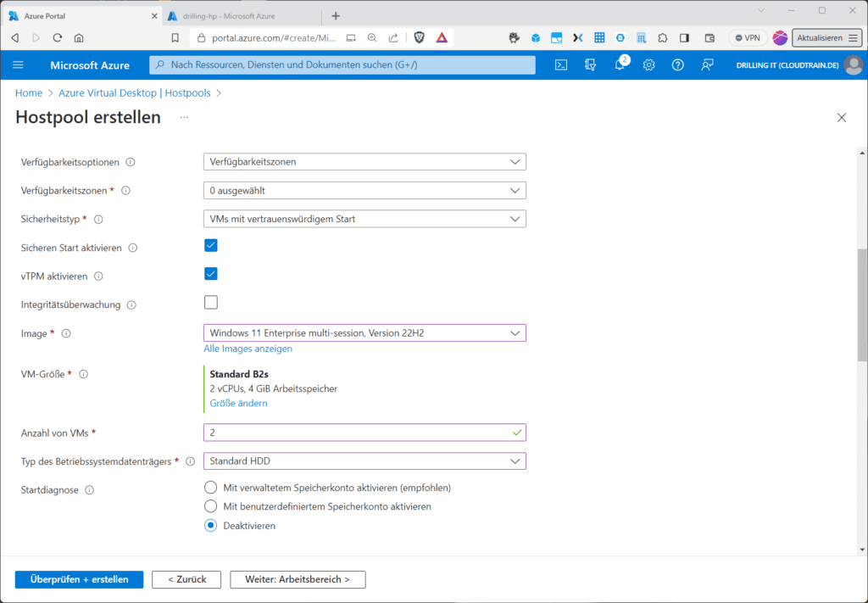Click the info icon next to Image
868x603 pixels.
(66, 333)
